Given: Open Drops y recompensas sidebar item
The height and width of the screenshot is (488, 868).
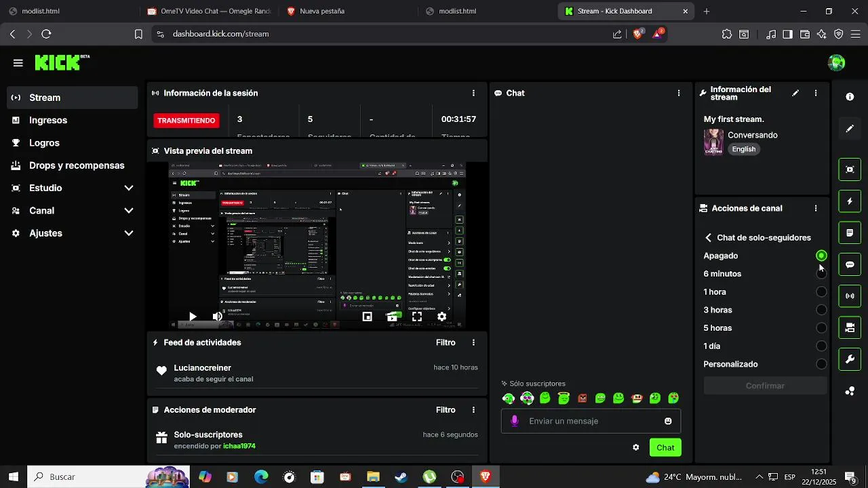Looking at the screenshot, I should (73, 165).
